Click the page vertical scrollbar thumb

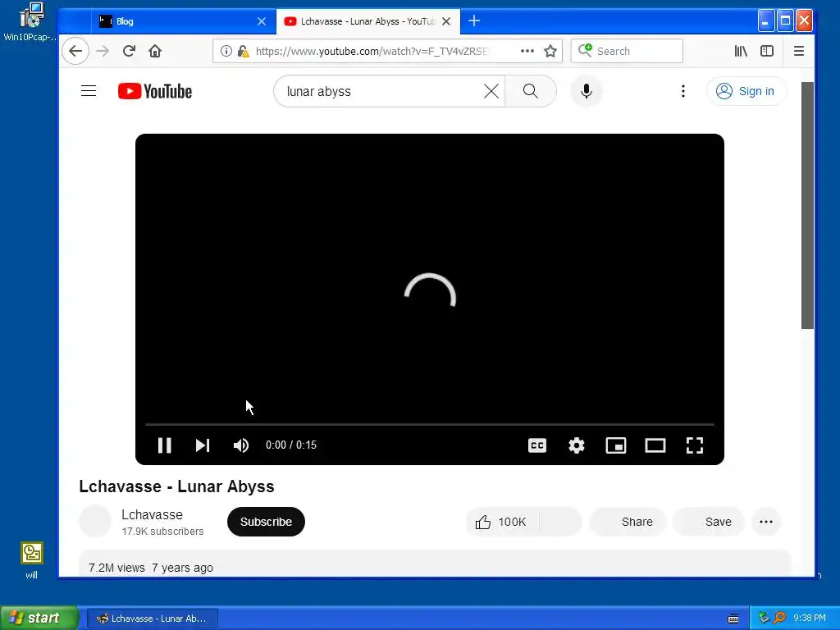(x=807, y=205)
